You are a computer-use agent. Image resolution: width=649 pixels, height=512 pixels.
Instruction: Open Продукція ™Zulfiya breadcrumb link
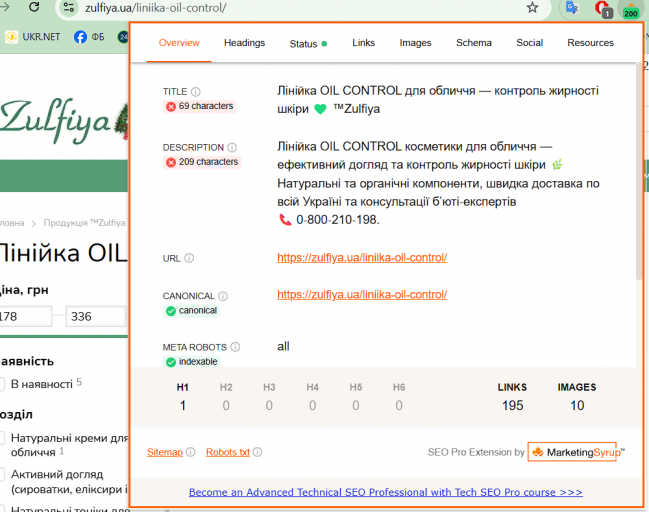[x=84, y=223]
